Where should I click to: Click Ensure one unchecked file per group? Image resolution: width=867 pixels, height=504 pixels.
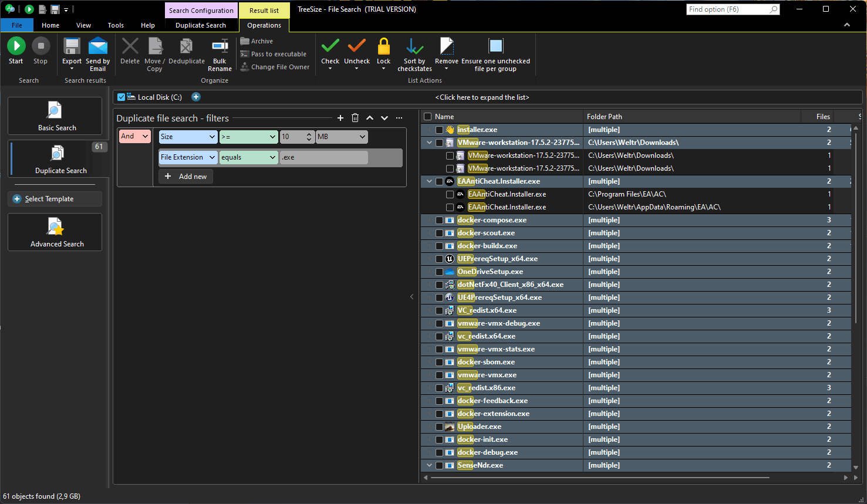[x=495, y=46]
